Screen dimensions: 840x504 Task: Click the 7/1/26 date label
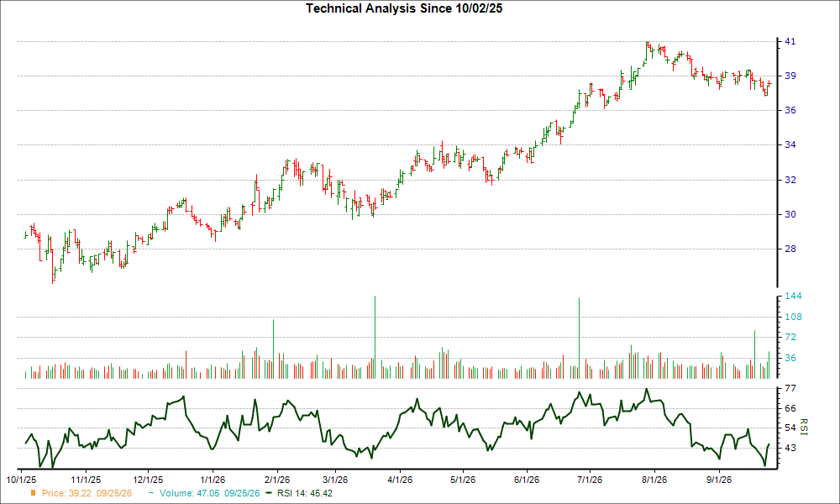(x=590, y=480)
